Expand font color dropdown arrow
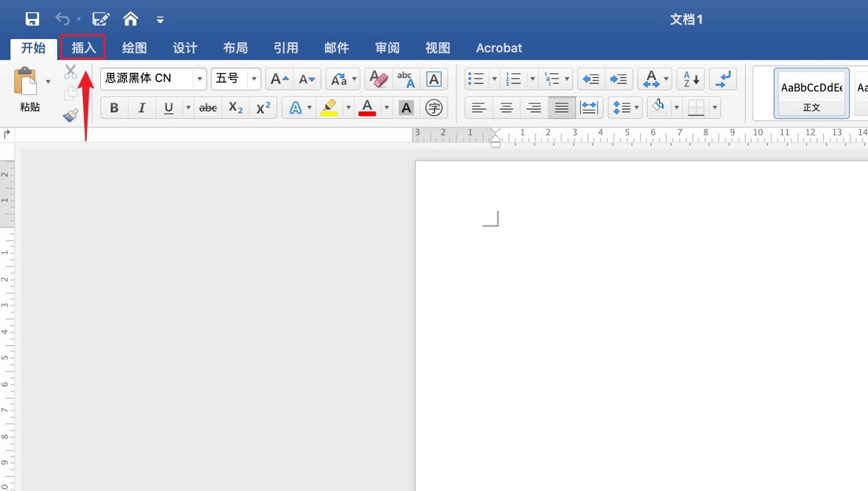 (387, 108)
